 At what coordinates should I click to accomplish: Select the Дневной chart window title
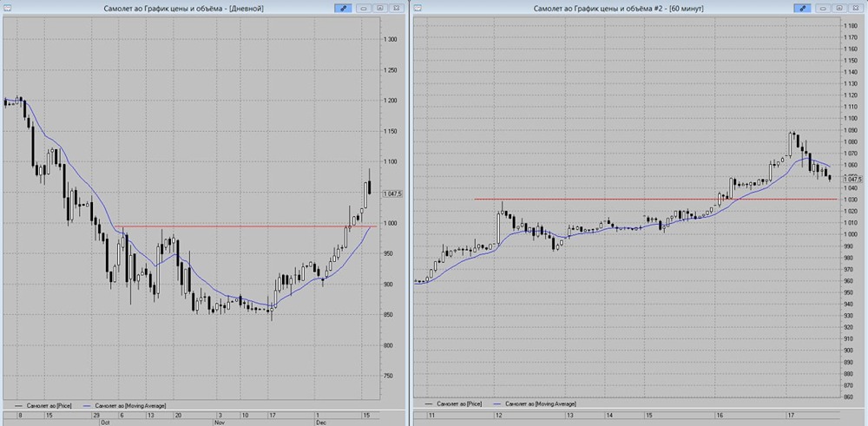[183, 9]
